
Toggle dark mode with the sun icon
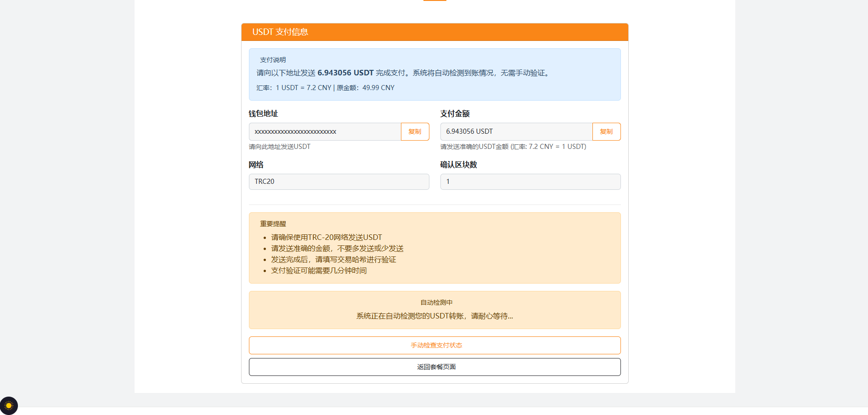(x=9, y=405)
